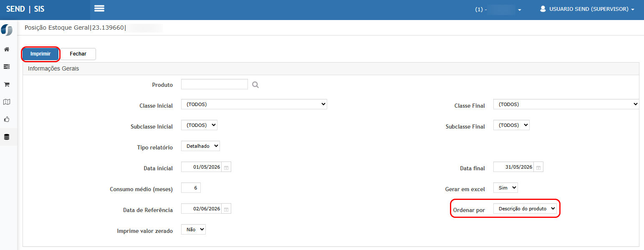The image size is (644, 250).
Task: Open the home icon in sidebar
Action: pos(7,49)
